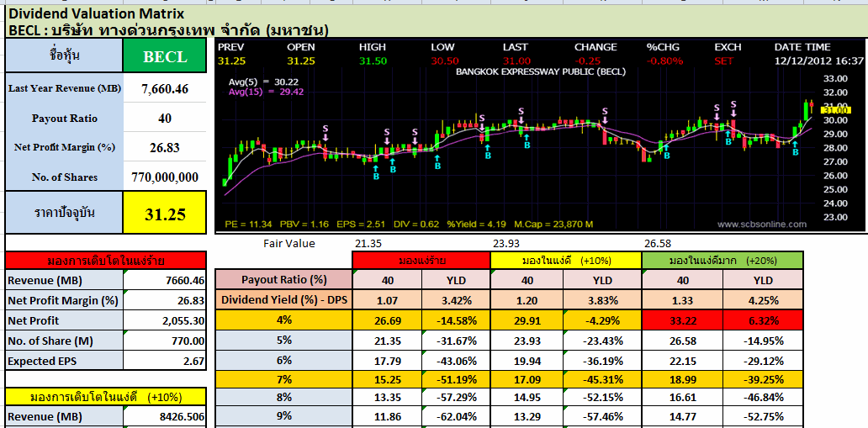Select the Payout Ratio value 40 in the top table
Viewport: 868px width, 428px height.
(x=164, y=118)
